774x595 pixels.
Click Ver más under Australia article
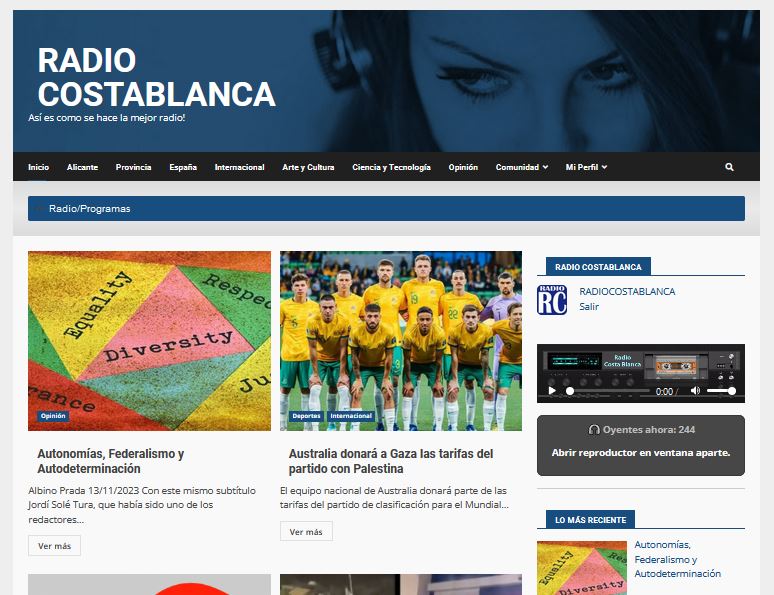pos(306,531)
